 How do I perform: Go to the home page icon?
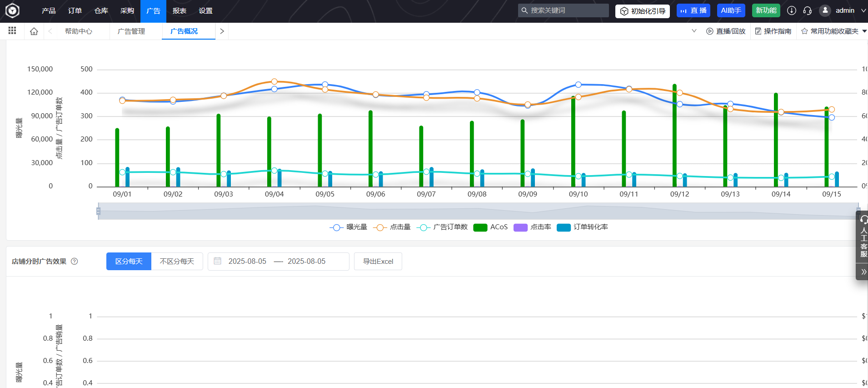coord(34,31)
